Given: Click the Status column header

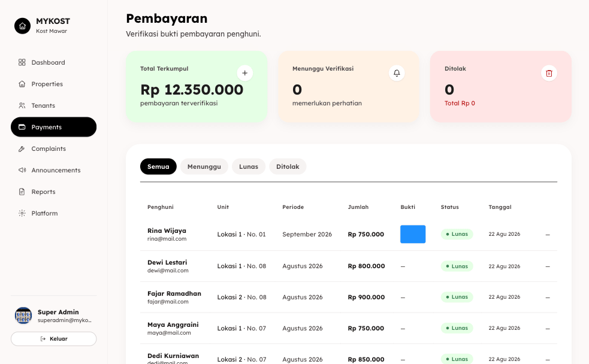Looking at the screenshot, I should tap(449, 207).
